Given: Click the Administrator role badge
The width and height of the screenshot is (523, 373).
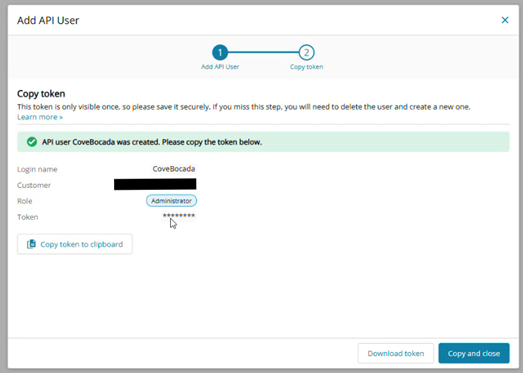Looking at the screenshot, I should click(x=171, y=201).
